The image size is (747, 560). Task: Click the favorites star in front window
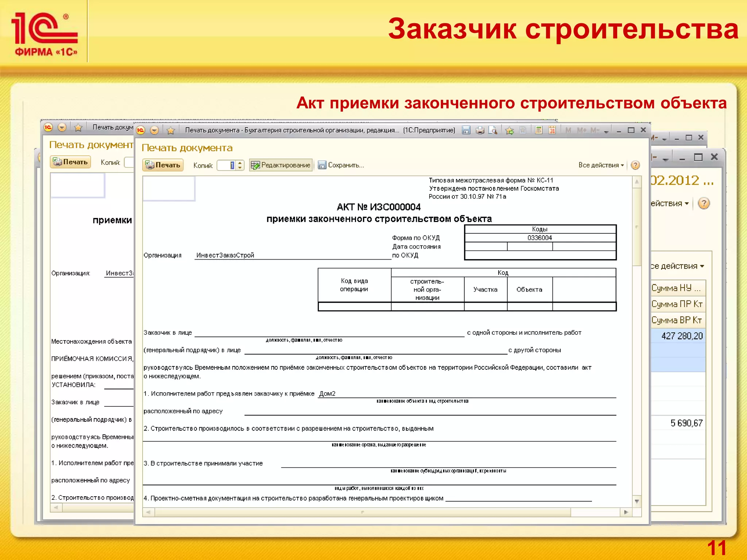(170, 130)
